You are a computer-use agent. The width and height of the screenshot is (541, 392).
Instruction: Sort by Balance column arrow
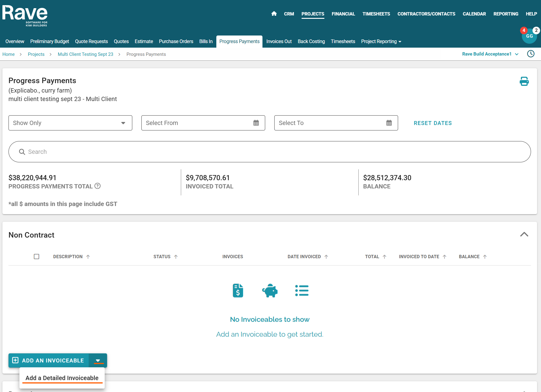pyautogui.click(x=485, y=257)
